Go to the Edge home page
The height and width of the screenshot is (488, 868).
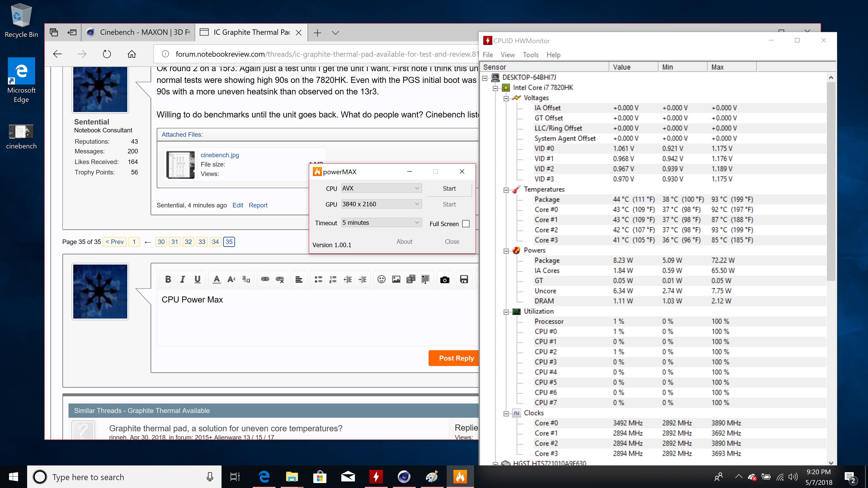tap(132, 54)
